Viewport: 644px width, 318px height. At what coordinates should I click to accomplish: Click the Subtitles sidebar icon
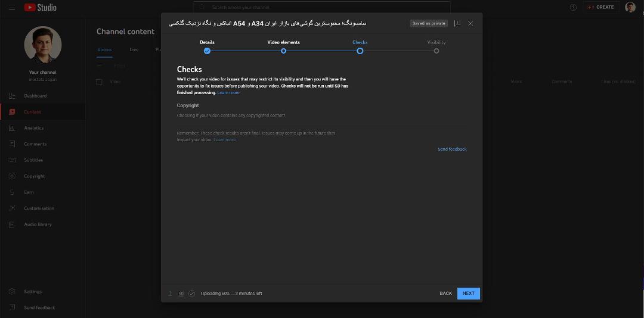click(x=12, y=160)
